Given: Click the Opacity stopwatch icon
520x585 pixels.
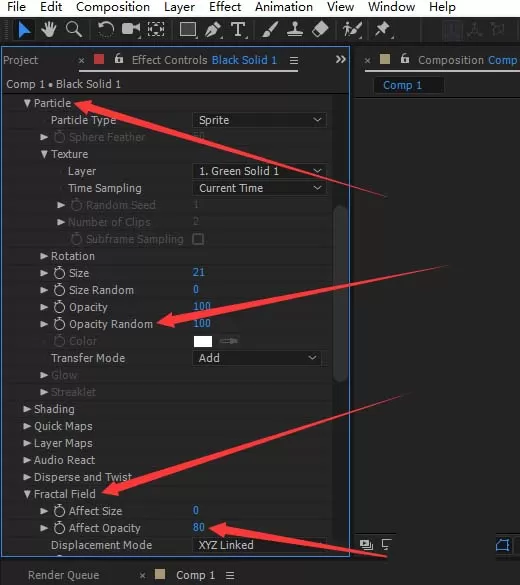Looking at the screenshot, I should (x=59, y=307).
